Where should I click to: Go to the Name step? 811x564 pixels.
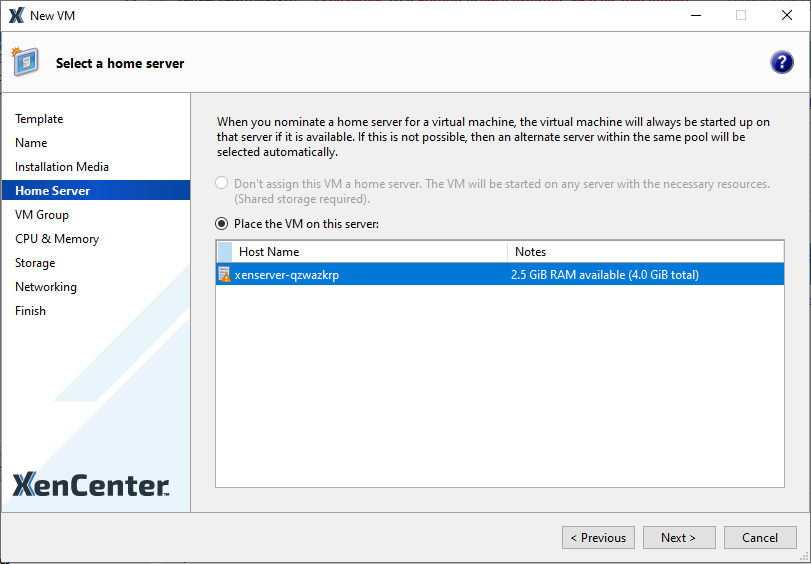click(31, 142)
